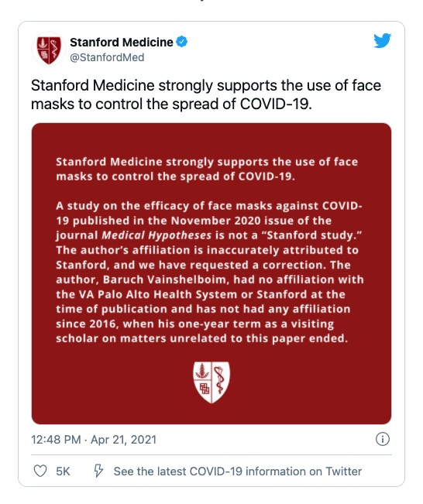Click the Medical Hypotheses italic text
Image resolution: width=423 pixels, height=504 pixels.
pyautogui.click(x=156, y=235)
